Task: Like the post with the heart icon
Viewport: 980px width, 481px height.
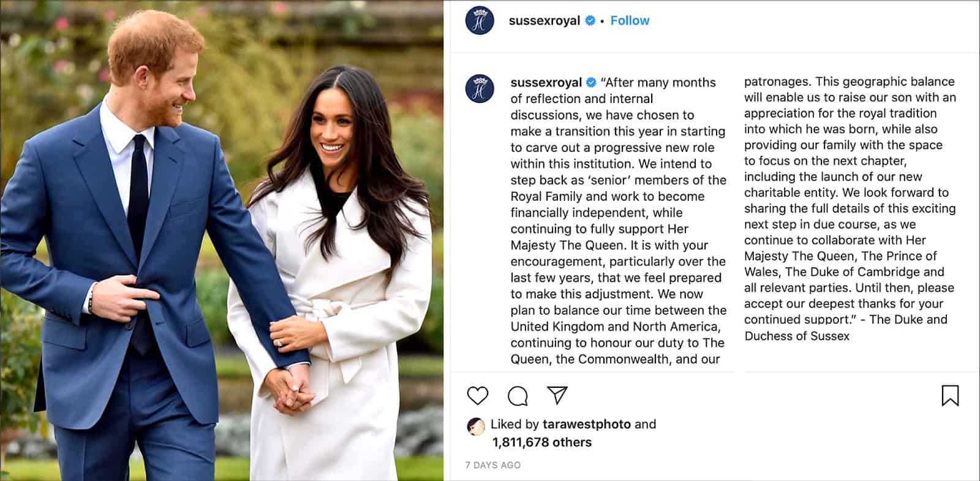Action: pos(478,396)
